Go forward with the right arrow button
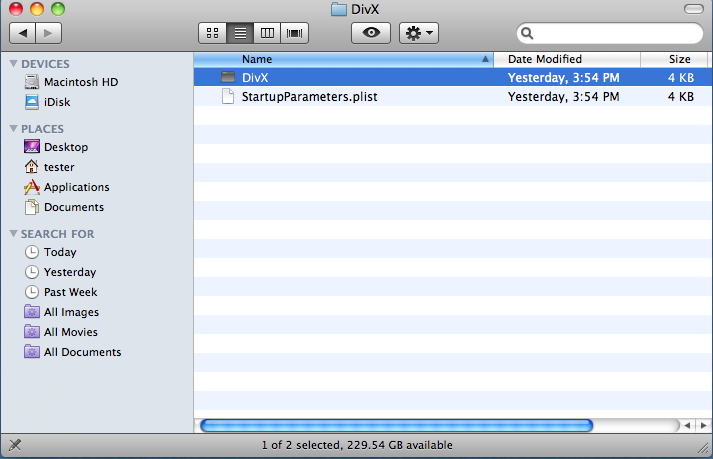This screenshot has width=713, height=459. (x=48, y=33)
